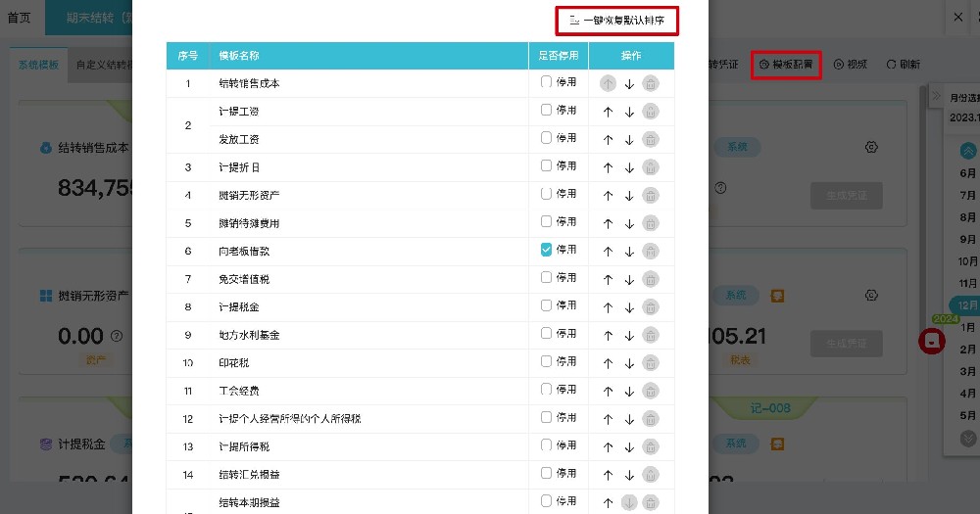Click 一键恢复默认排序 button
This screenshot has width=980, height=514.
(616, 21)
